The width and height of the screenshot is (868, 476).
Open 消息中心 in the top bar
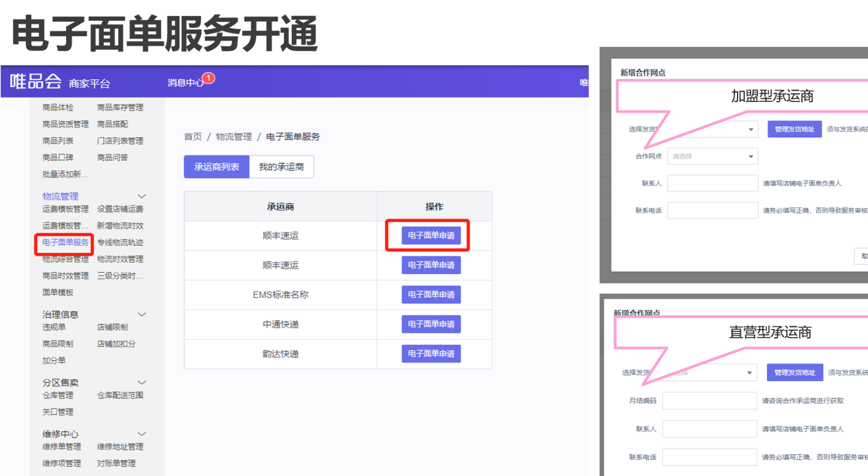(185, 83)
